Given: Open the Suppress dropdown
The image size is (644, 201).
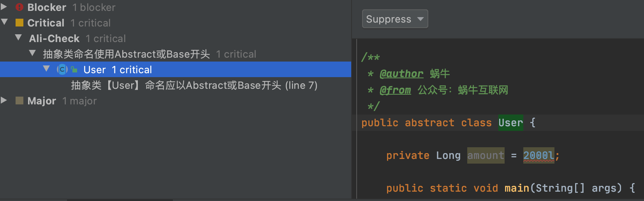Looking at the screenshot, I should [x=395, y=19].
